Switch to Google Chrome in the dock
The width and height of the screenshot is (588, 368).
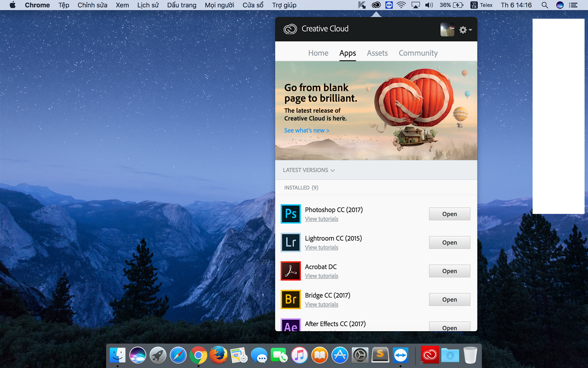pyautogui.click(x=198, y=355)
